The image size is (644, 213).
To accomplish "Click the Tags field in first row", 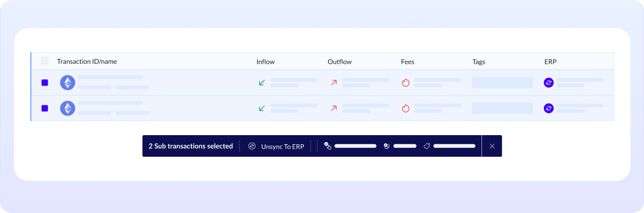I will [502, 82].
